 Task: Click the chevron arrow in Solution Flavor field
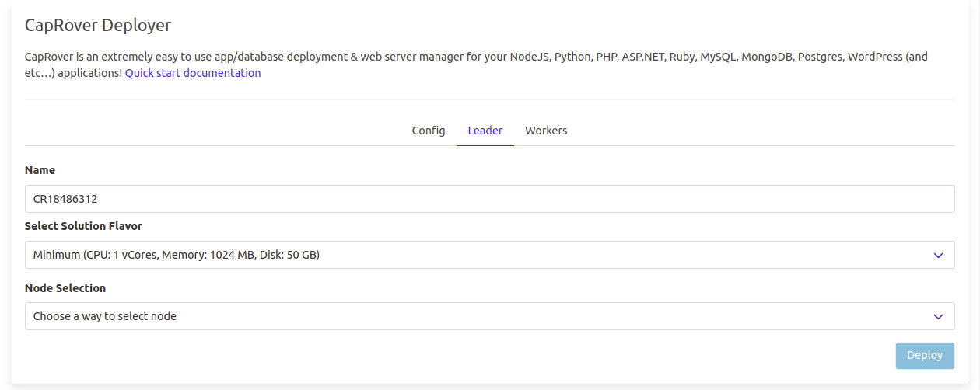click(938, 256)
